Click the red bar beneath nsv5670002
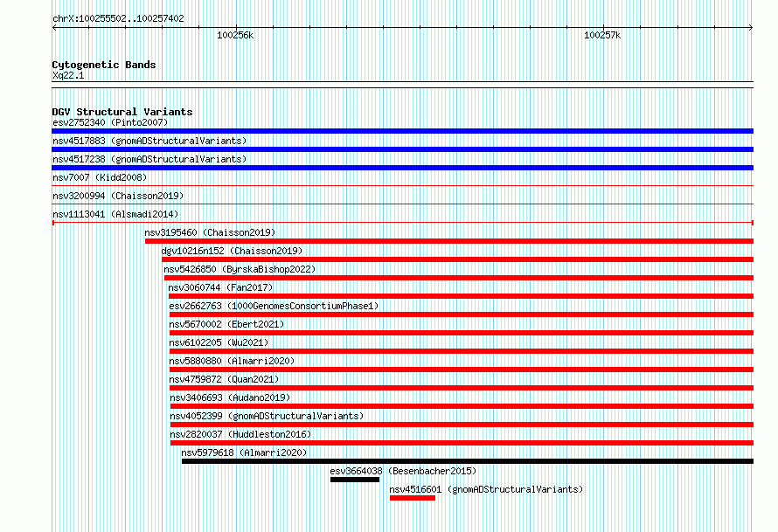778x532 pixels. point(462,333)
